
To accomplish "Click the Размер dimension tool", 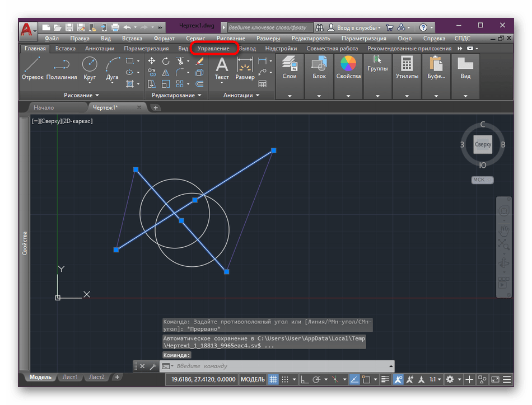I will coord(245,68).
